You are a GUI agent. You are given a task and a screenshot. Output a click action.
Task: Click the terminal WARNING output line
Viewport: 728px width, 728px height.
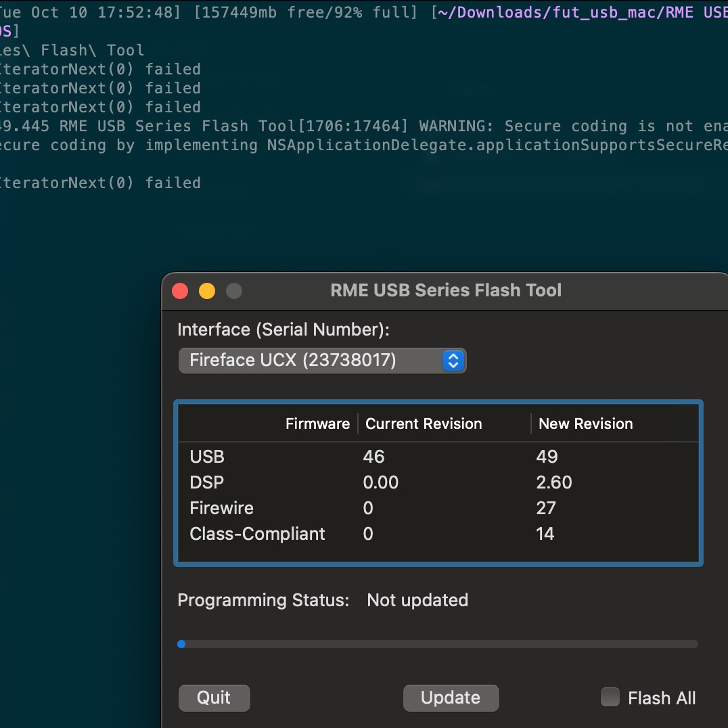[364, 126]
